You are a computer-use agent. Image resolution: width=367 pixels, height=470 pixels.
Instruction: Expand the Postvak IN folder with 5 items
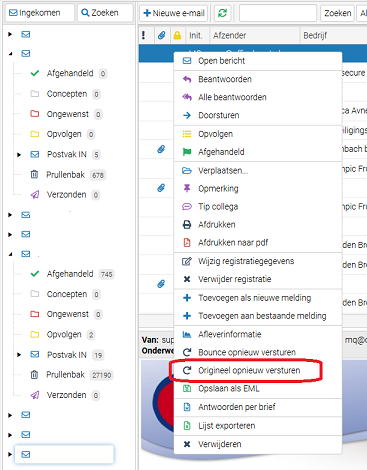pyautogui.click(x=19, y=155)
